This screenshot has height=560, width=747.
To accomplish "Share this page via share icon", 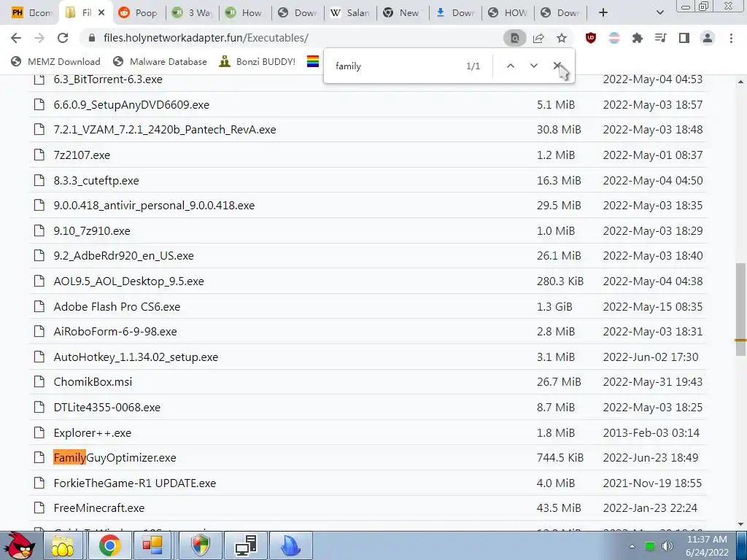I will (538, 38).
